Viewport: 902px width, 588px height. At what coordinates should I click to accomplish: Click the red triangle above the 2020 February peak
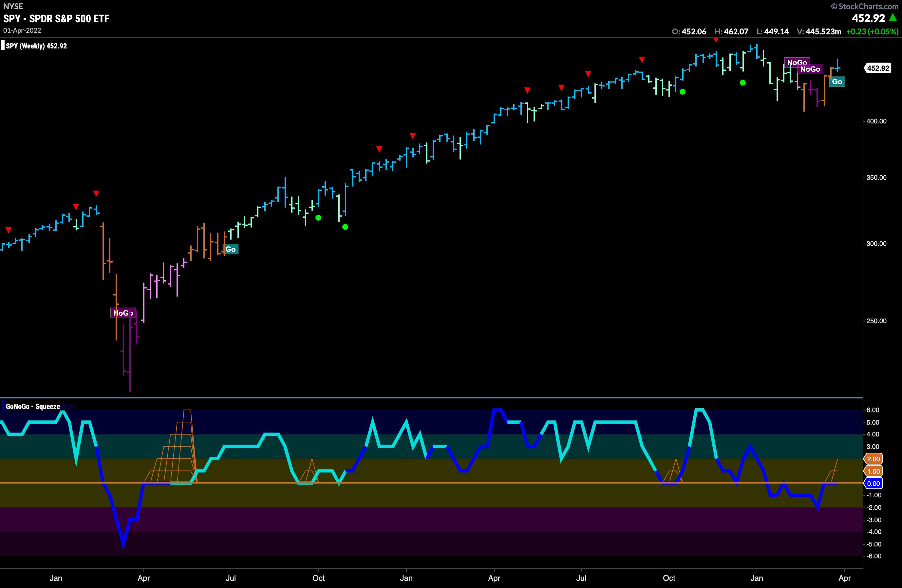pos(96,193)
